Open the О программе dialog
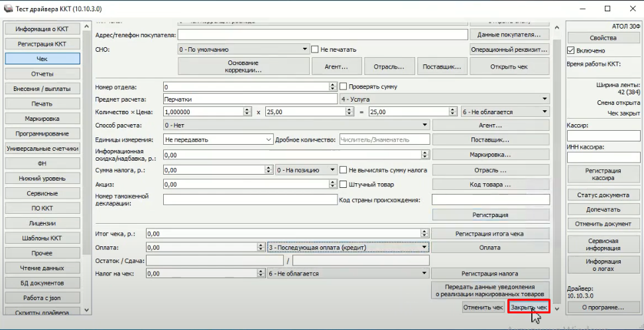The height and width of the screenshot is (330, 644). pos(603,307)
